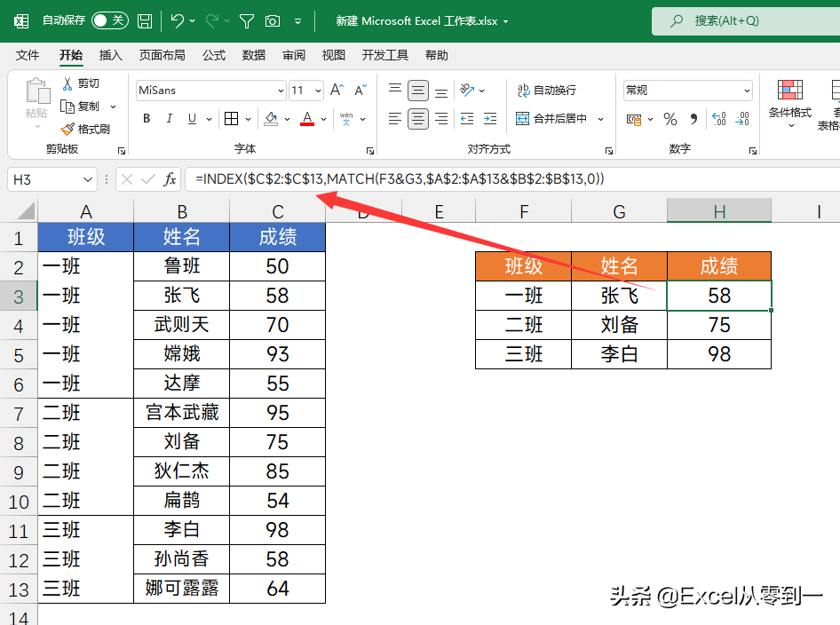Switch to the 公式 tab

214,55
